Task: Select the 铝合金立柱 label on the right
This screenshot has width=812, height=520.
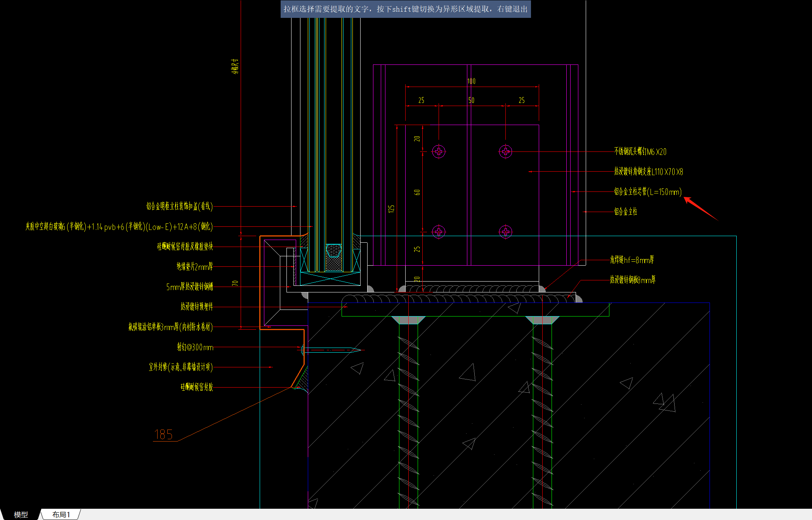Action: click(x=625, y=212)
